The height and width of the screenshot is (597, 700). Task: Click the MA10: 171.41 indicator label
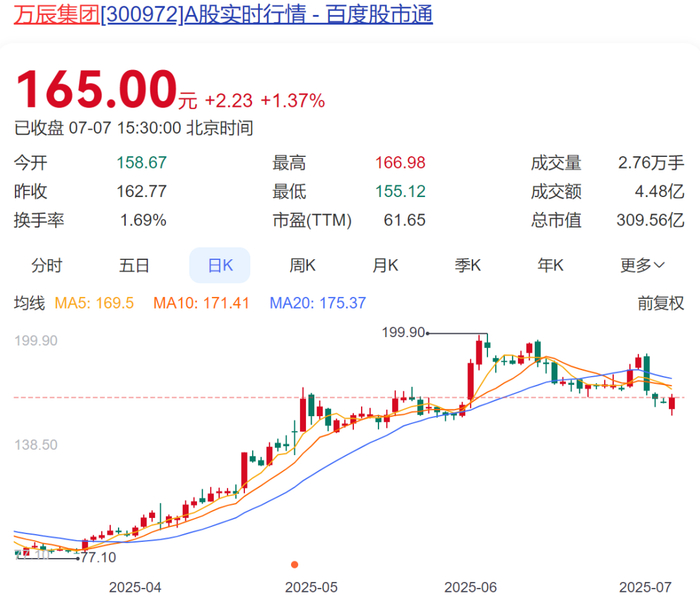201,303
